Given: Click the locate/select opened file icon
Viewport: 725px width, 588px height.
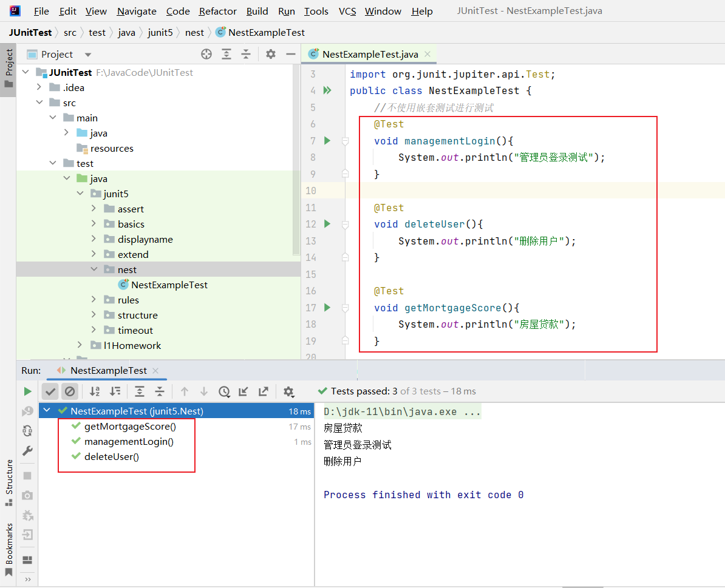Looking at the screenshot, I should pyautogui.click(x=206, y=54).
